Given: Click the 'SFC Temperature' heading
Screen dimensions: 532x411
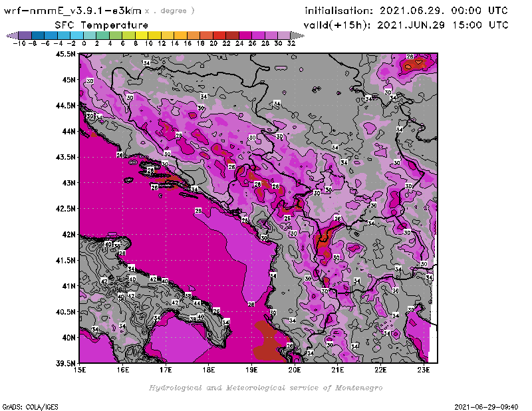Looking at the screenshot, I should point(102,25).
